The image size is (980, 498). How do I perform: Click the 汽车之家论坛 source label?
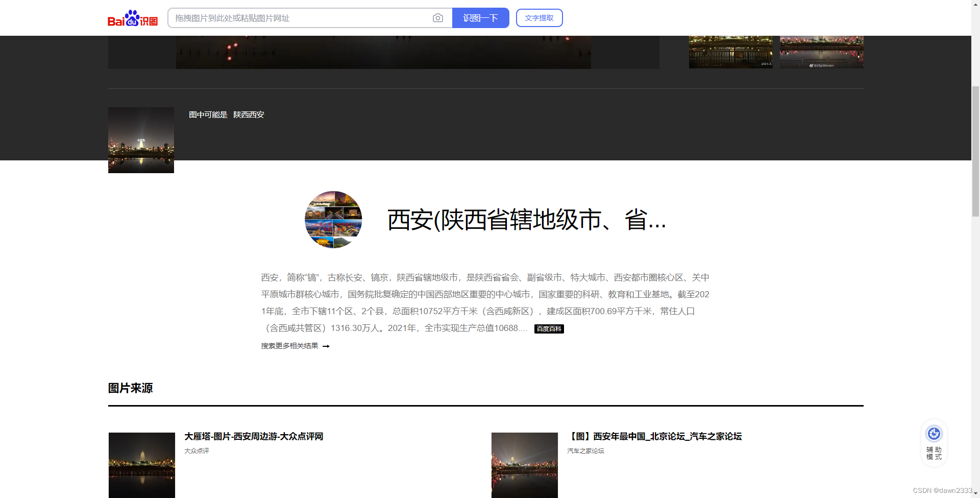(585, 451)
